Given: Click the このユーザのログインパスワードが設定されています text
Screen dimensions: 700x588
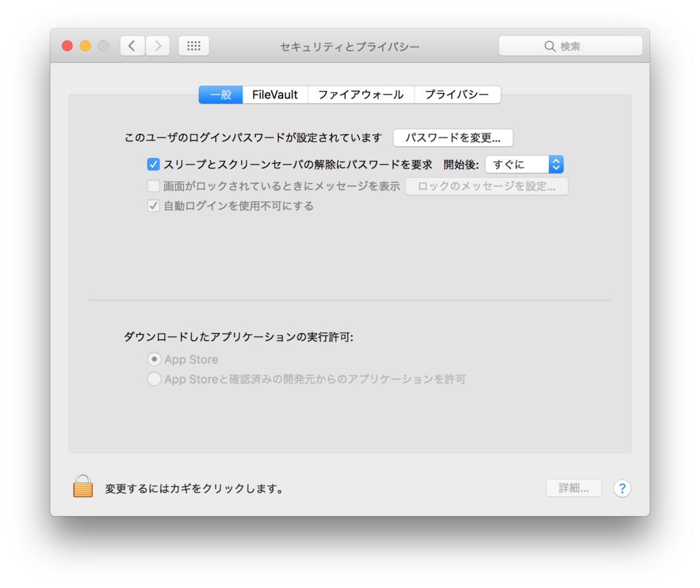Looking at the screenshot, I should coord(253,138).
